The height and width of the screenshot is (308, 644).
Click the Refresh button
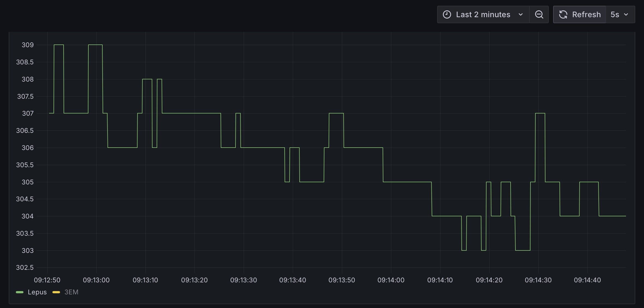coord(580,14)
